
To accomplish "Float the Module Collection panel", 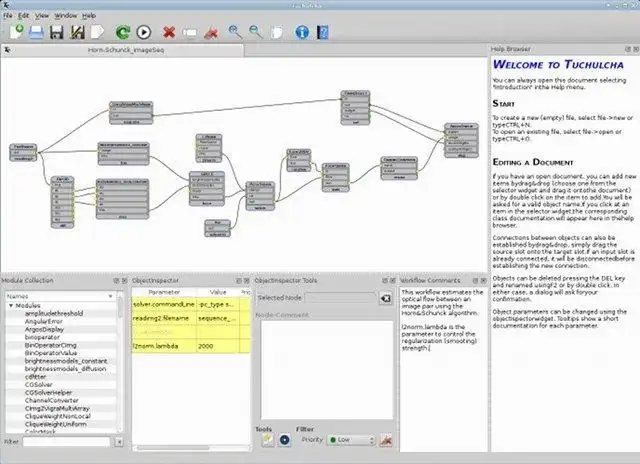I will click(x=116, y=281).
